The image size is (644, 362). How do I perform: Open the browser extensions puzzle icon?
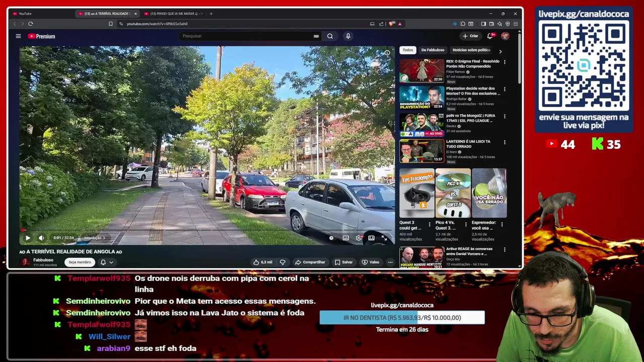point(463,24)
